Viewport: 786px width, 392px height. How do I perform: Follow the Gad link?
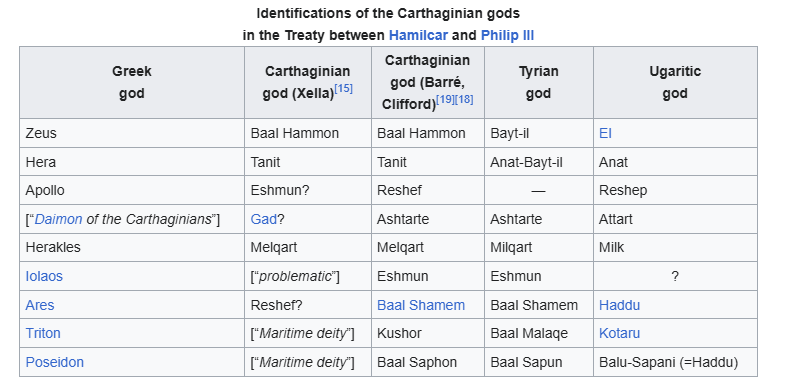click(x=264, y=220)
